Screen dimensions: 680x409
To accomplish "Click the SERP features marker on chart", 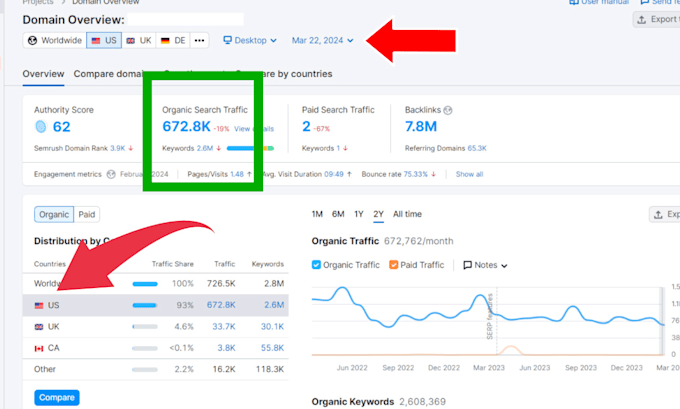I will point(490,317).
